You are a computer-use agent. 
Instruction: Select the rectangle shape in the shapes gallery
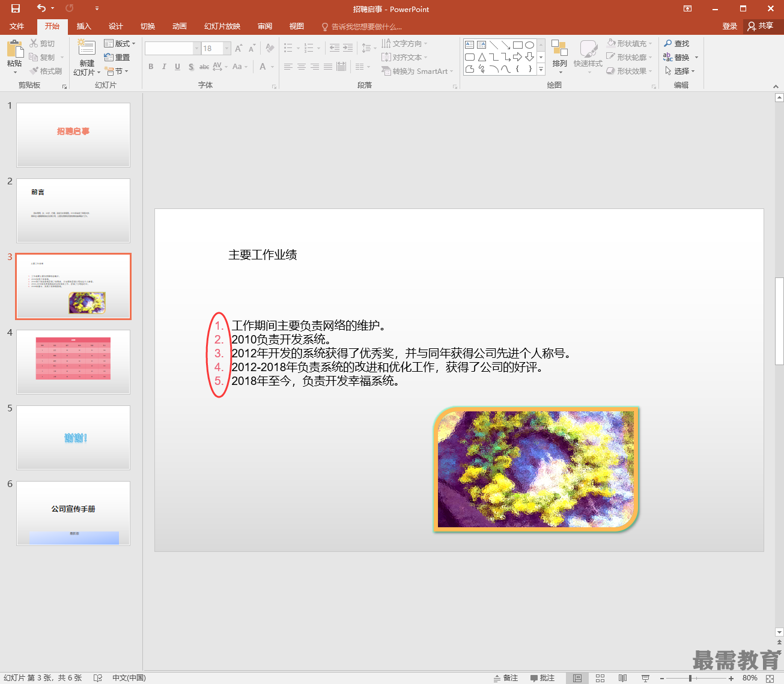tap(517, 45)
